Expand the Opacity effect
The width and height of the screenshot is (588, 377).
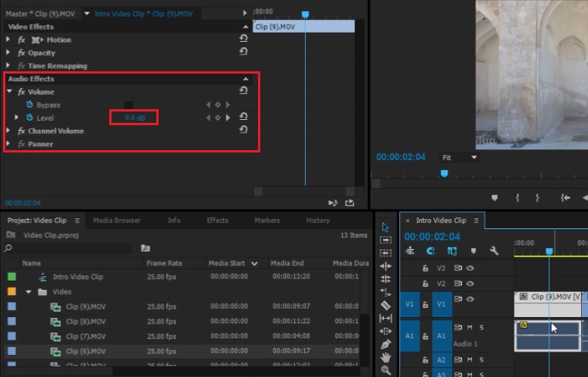(x=8, y=52)
